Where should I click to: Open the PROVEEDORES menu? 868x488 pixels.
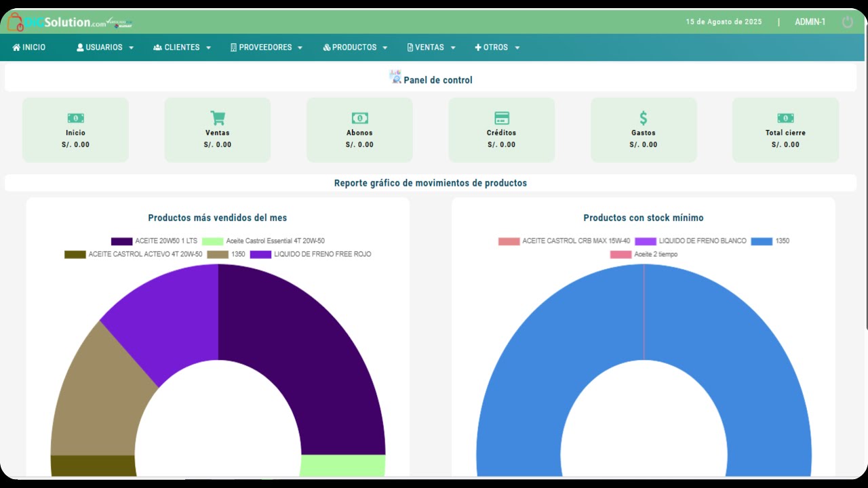267,47
